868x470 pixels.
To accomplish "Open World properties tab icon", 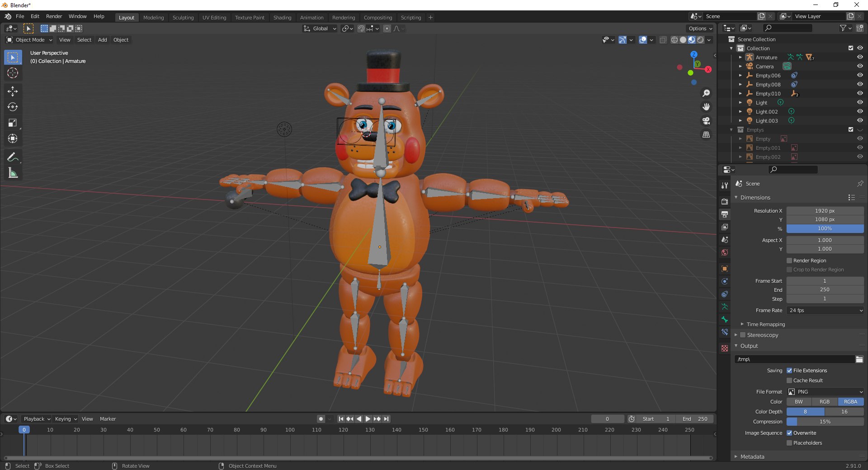I will pyautogui.click(x=725, y=252).
